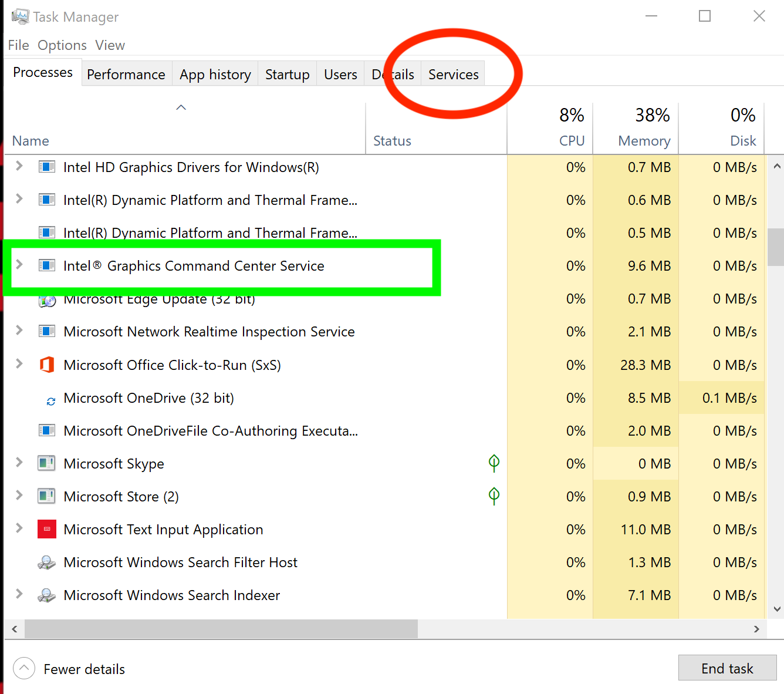The height and width of the screenshot is (694, 784).
Task: Click the vertical scrollbar thumb
Action: tap(776, 247)
